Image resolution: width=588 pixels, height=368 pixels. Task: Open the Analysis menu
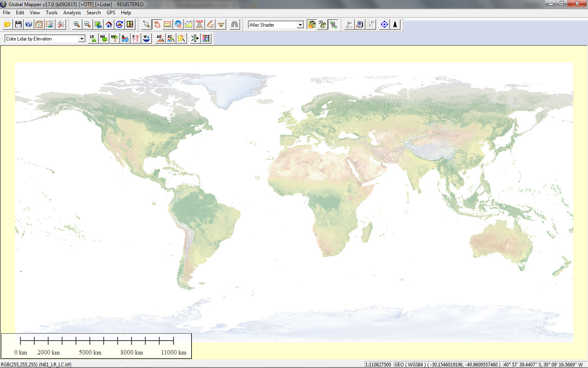(72, 12)
